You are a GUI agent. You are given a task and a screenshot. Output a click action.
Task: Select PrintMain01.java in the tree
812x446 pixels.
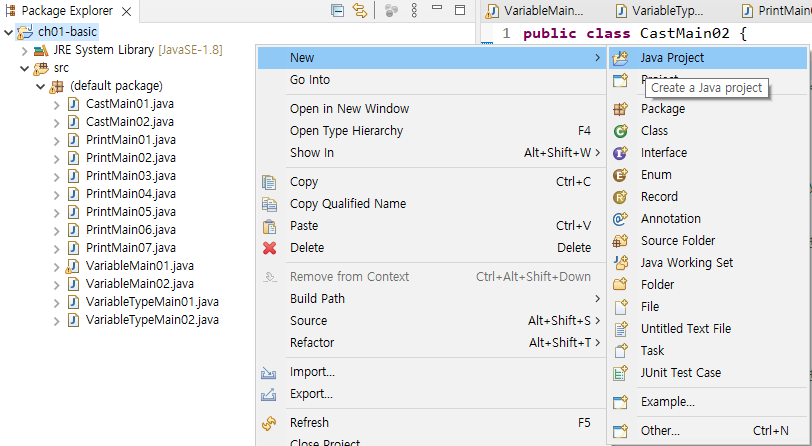(x=130, y=140)
